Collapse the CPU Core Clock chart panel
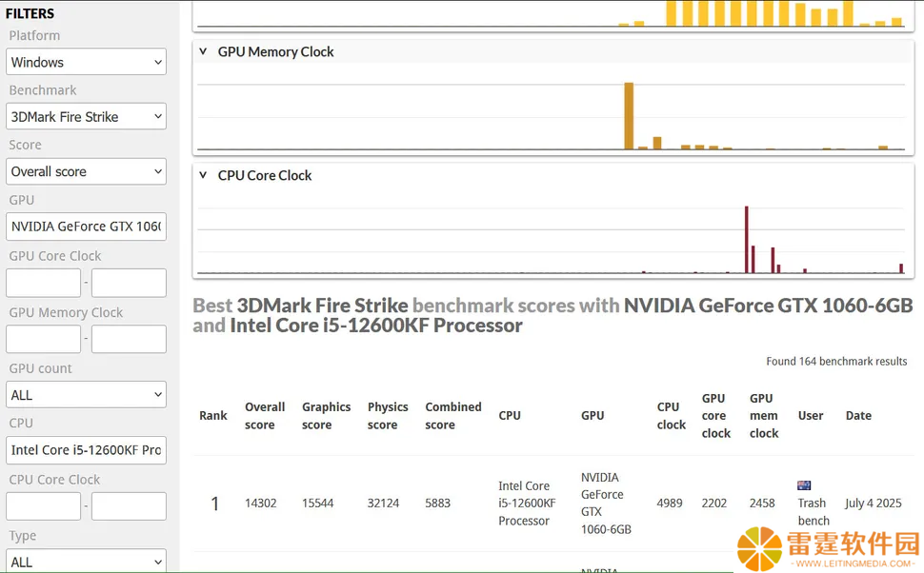The width and height of the screenshot is (924, 573). (x=203, y=175)
